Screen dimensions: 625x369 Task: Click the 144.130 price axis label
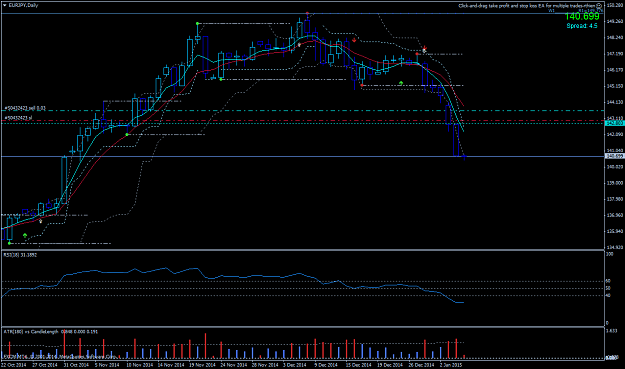pos(615,102)
